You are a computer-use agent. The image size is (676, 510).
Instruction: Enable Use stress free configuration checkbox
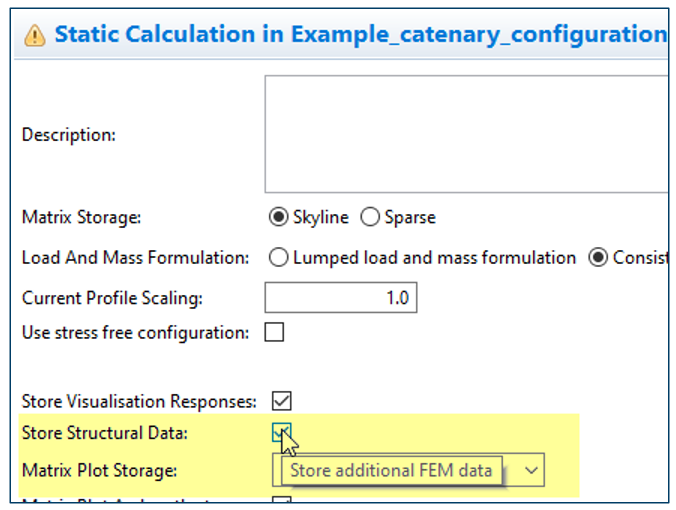pyautogui.click(x=274, y=333)
